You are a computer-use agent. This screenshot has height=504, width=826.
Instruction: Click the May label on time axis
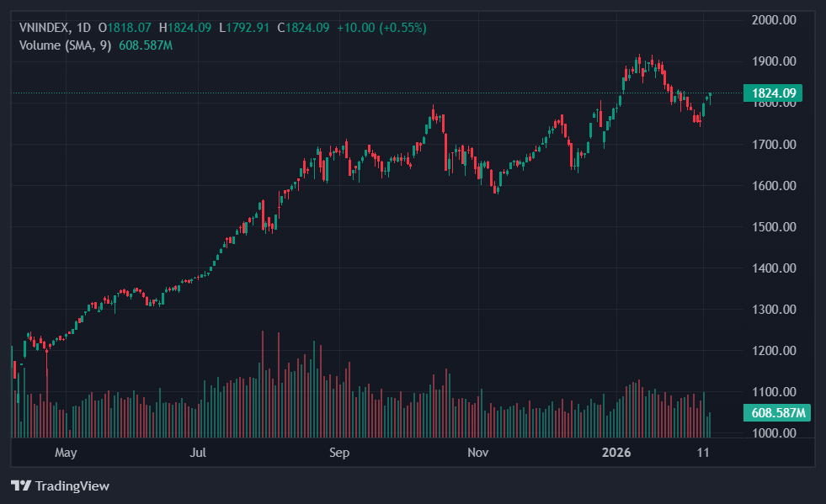coord(66,453)
